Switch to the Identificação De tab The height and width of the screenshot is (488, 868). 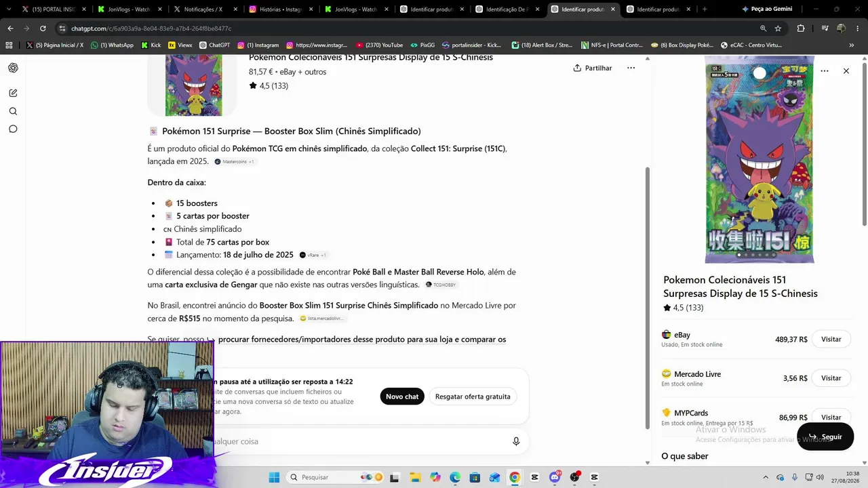[x=507, y=9]
